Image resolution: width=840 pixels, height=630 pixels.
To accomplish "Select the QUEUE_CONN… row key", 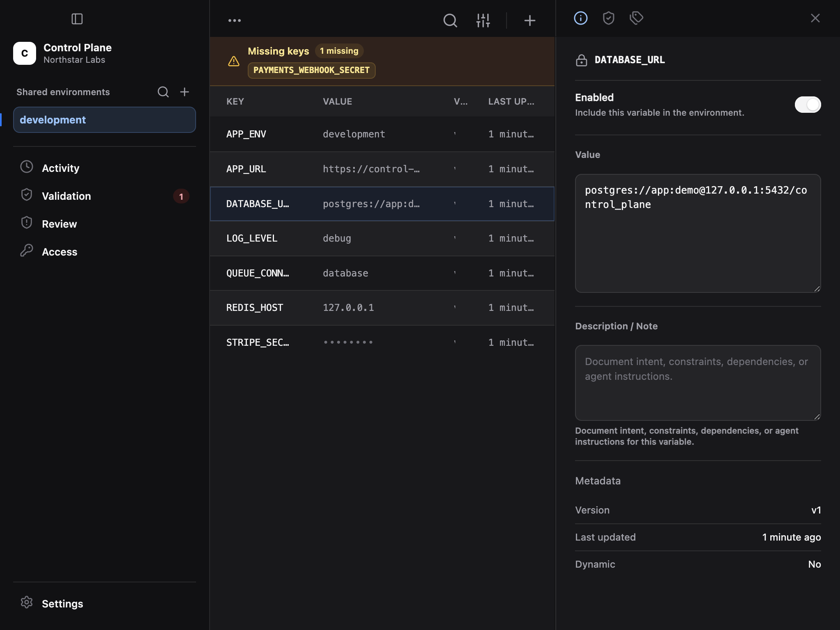I will point(258,273).
